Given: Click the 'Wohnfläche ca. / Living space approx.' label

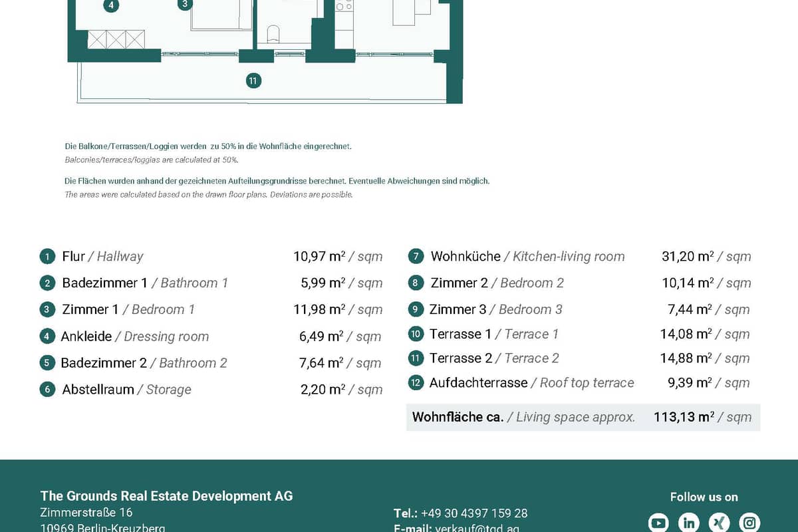Looking at the screenshot, I should (x=523, y=418).
